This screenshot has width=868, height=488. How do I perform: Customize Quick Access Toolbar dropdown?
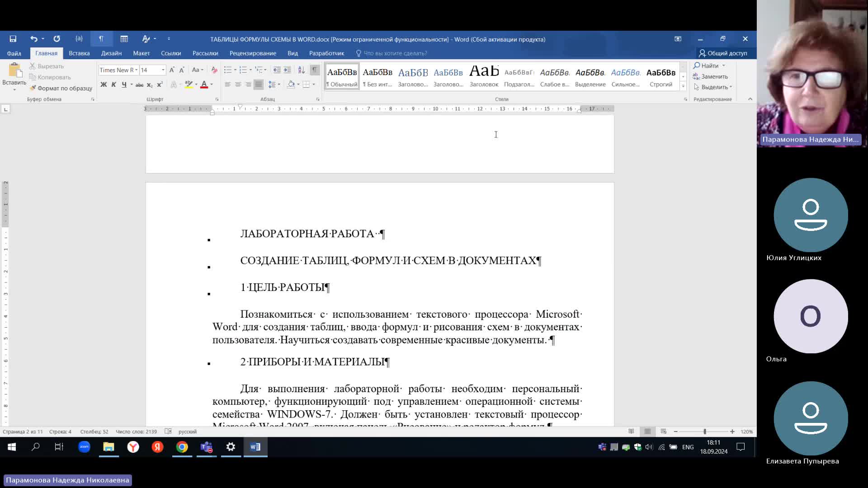169,39
